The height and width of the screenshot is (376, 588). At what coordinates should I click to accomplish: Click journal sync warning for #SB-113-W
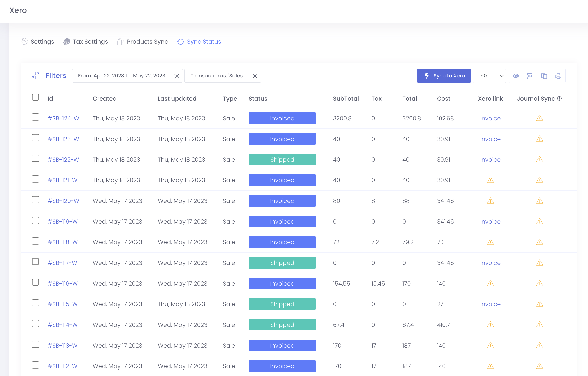tap(540, 345)
